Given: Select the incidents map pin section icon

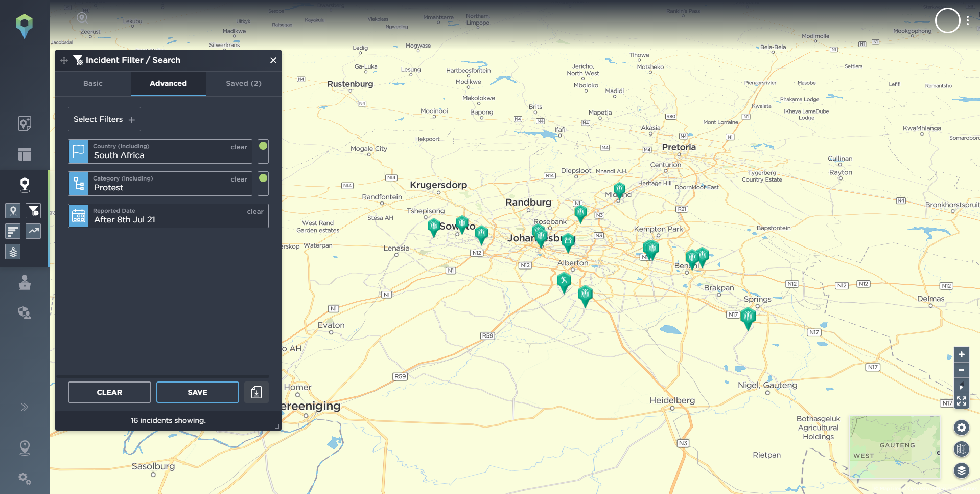Looking at the screenshot, I should point(25,185).
